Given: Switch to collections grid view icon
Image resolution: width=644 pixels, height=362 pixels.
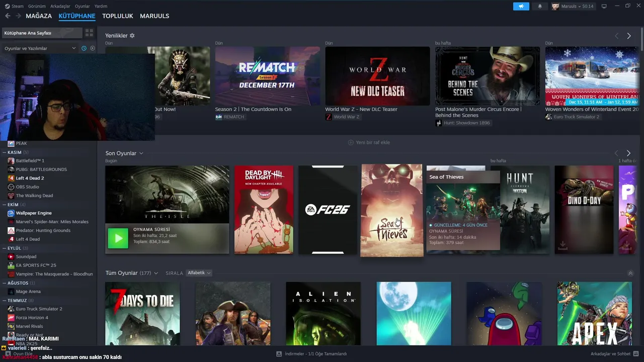Looking at the screenshot, I should (89, 33).
